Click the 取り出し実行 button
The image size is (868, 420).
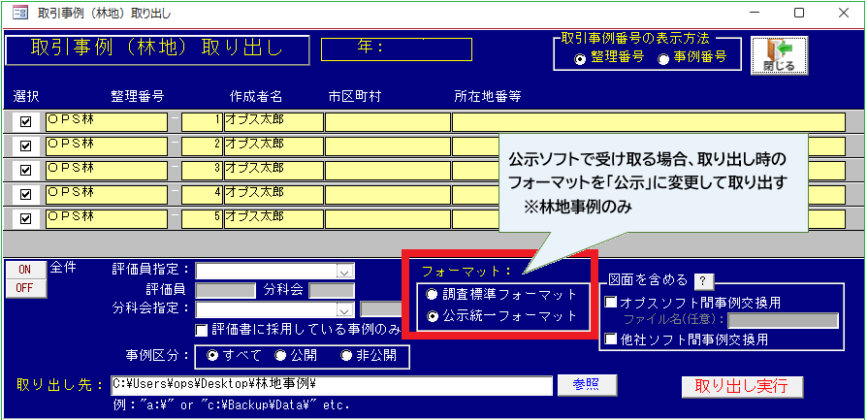tap(742, 386)
